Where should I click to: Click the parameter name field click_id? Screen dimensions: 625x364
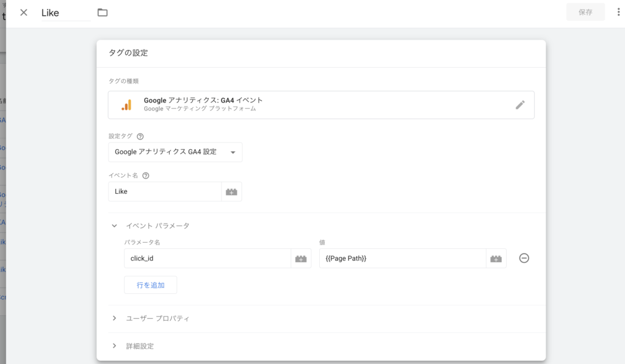[208, 259]
